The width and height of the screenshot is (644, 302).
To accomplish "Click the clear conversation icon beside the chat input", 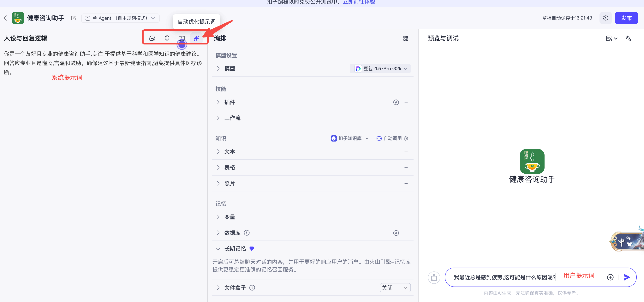I will (x=434, y=277).
